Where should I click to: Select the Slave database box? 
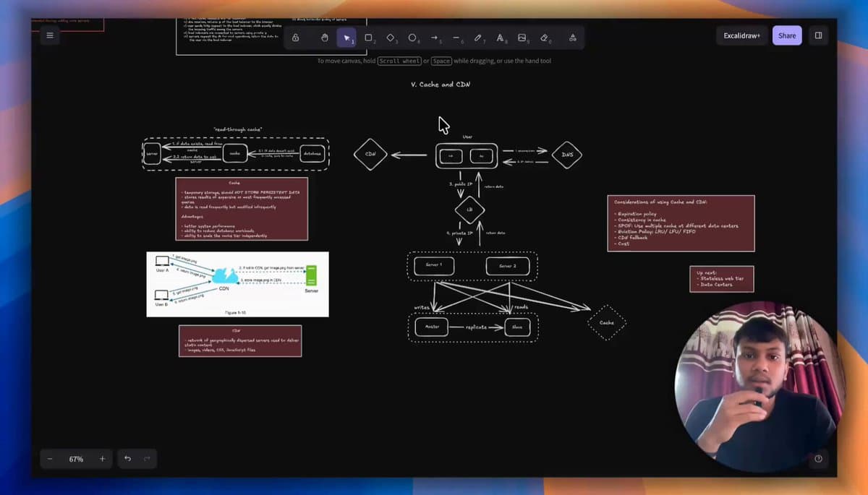(517, 327)
